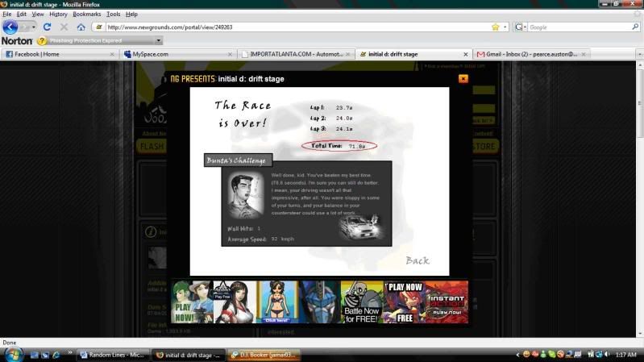
Task: Click the site icon beside the URL
Action: (x=98, y=27)
